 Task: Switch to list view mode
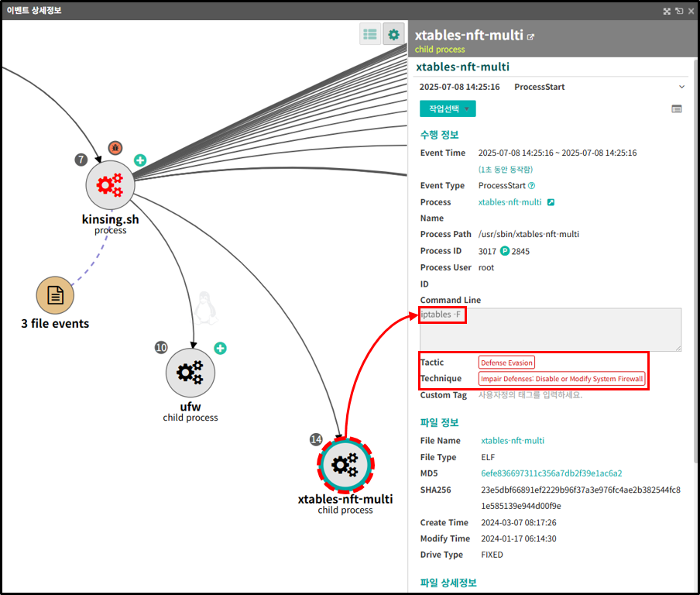tap(370, 34)
